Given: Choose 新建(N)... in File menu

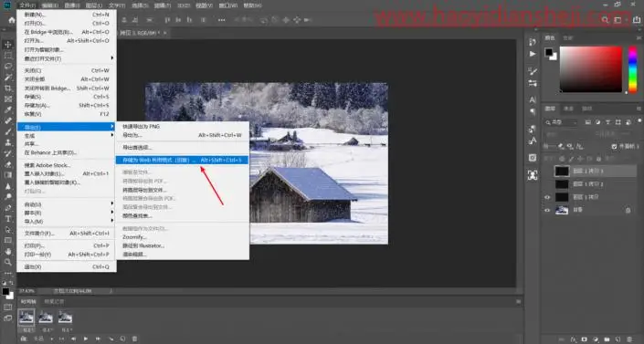Looking at the screenshot, I should pos(66,15).
